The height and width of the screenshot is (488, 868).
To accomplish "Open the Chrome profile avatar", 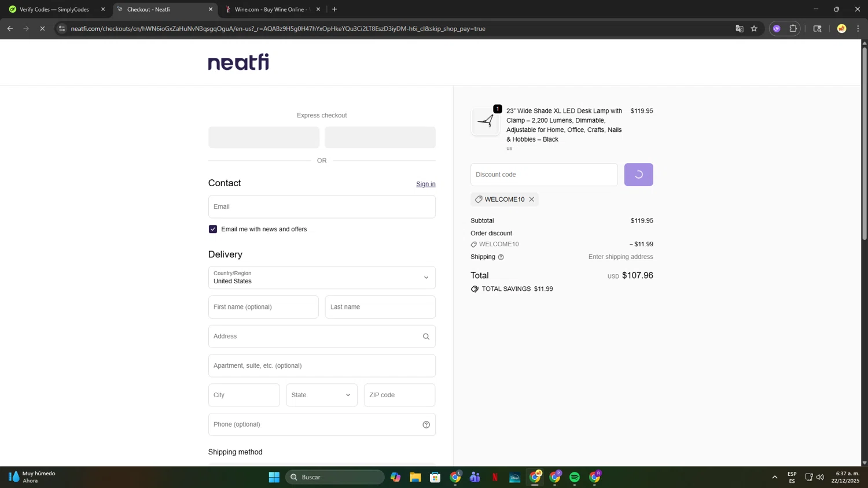I will (841, 28).
